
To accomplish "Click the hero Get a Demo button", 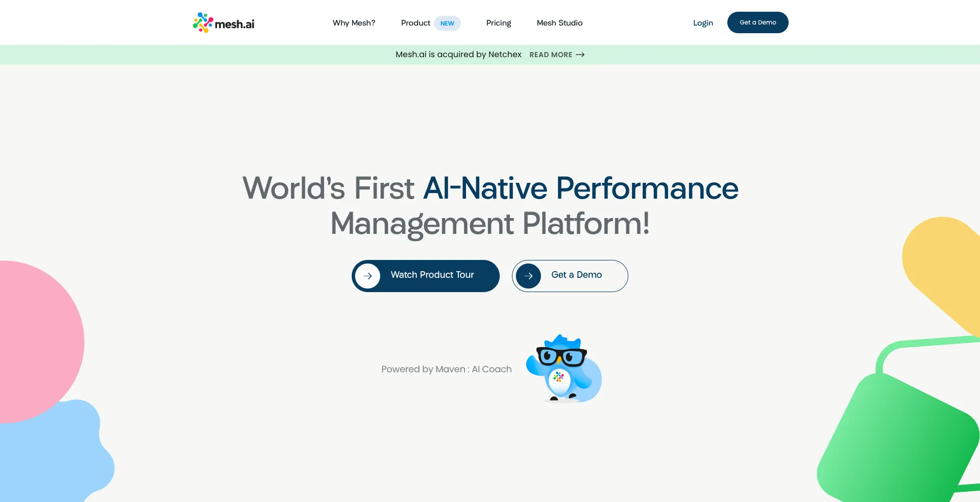I will tap(570, 276).
